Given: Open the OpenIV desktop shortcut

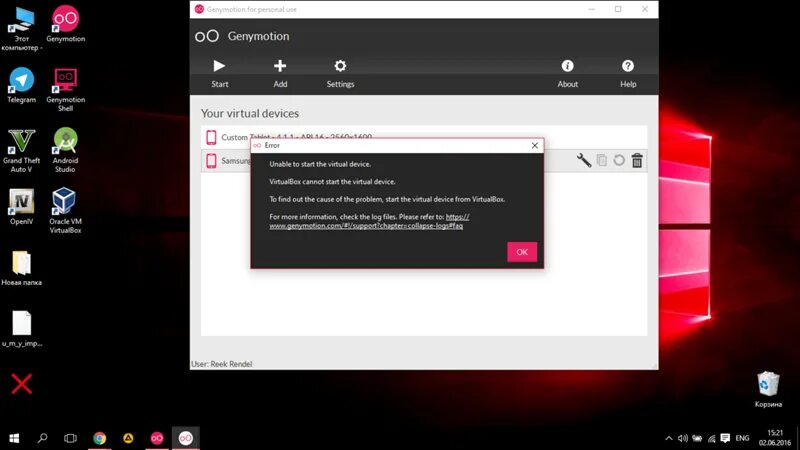Looking at the screenshot, I should click(x=21, y=207).
